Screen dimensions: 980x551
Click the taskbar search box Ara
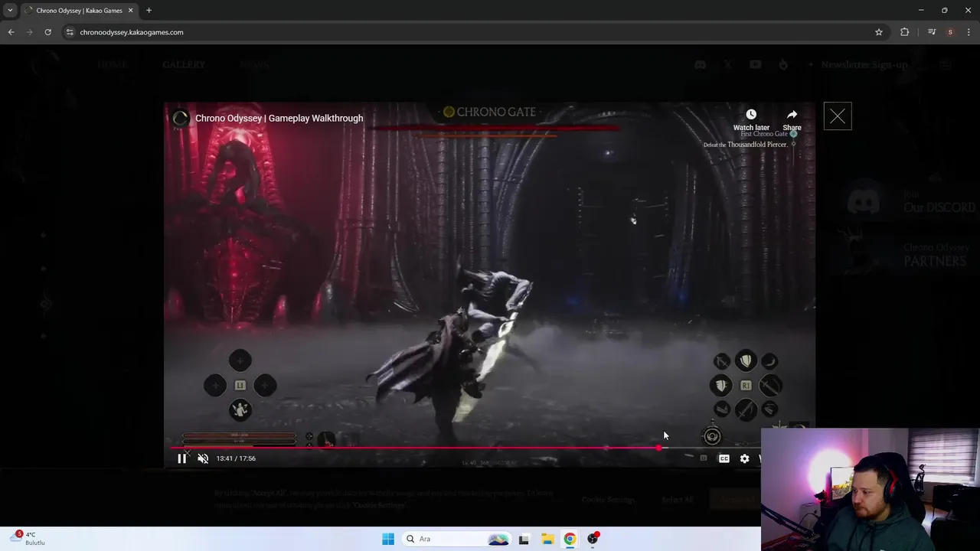pyautogui.click(x=457, y=539)
